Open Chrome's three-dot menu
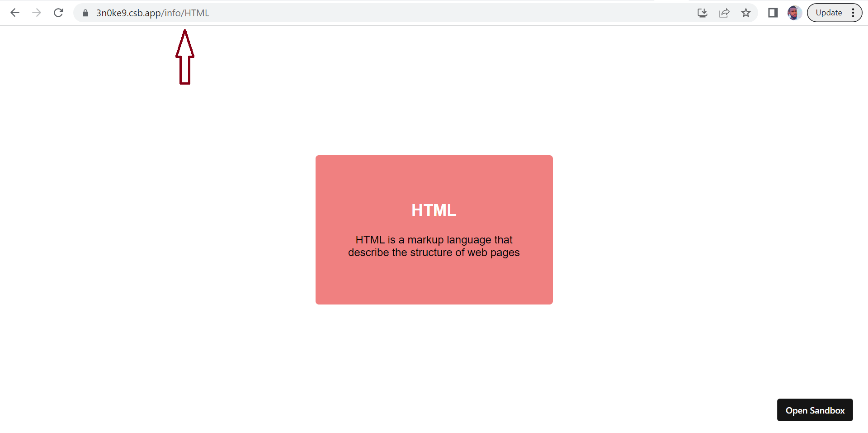868x433 pixels. (x=853, y=13)
